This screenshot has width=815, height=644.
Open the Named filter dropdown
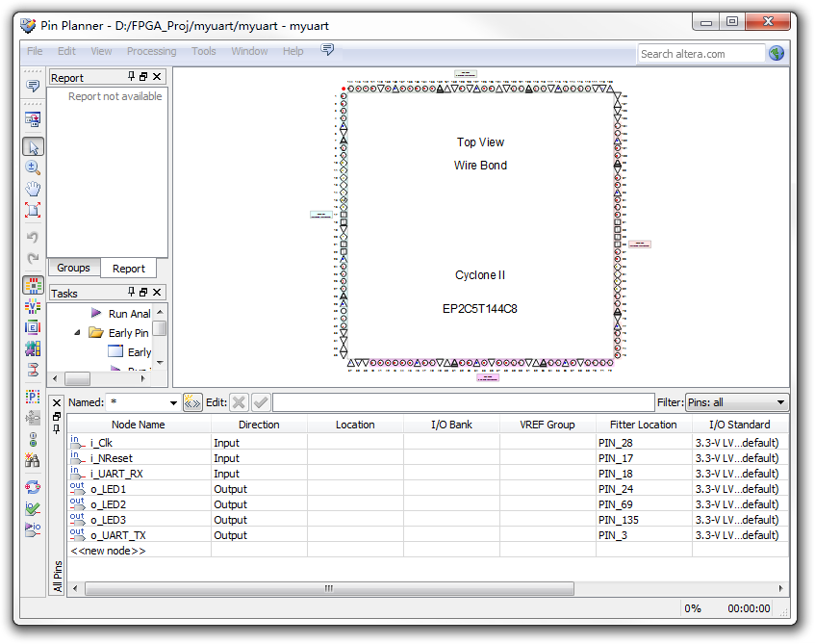173,402
